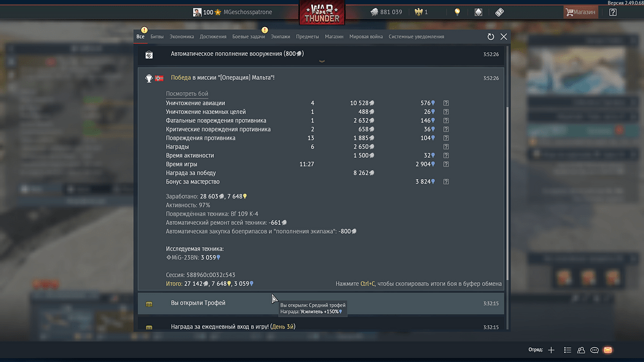Open the contacts list icon in the bottom bar

(567, 350)
